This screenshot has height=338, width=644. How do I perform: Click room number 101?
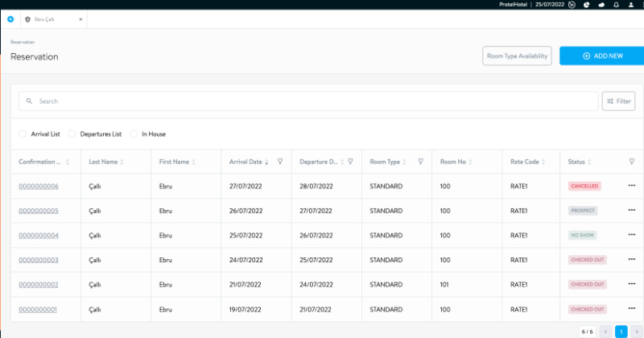tap(444, 285)
